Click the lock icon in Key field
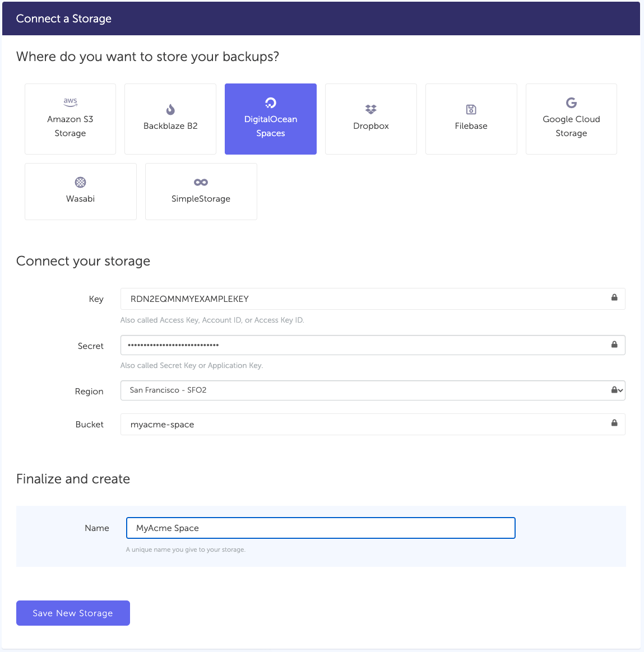This screenshot has height=652, width=644. pos(614,297)
